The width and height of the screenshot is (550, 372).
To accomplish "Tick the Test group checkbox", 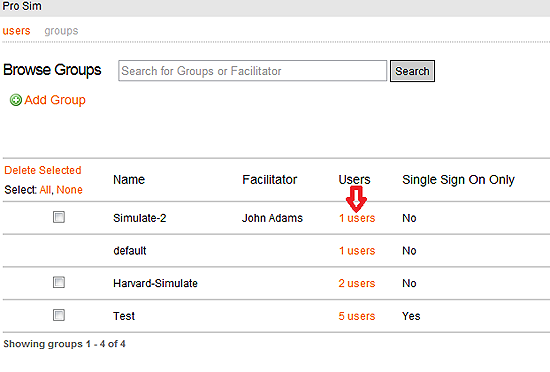I will (59, 315).
